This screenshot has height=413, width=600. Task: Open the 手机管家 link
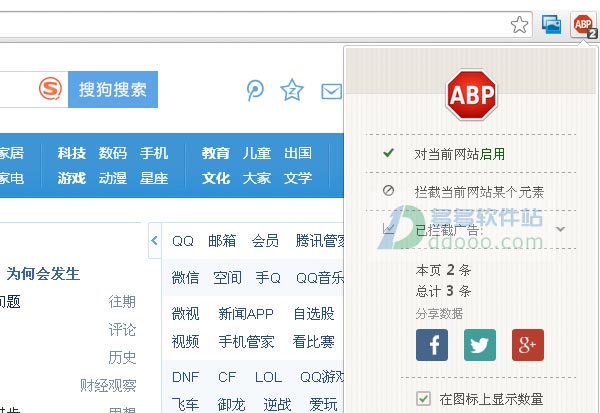(246, 341)
